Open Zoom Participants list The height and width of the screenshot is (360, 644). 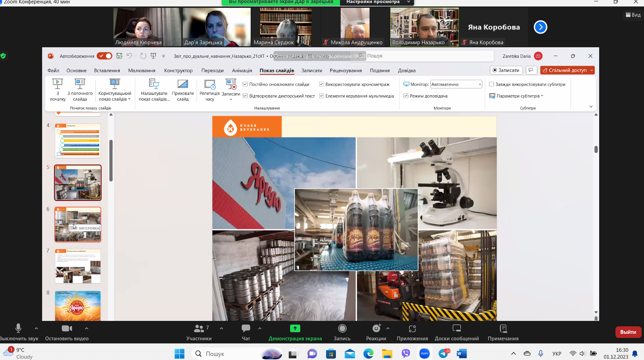(x=199, y=332)
